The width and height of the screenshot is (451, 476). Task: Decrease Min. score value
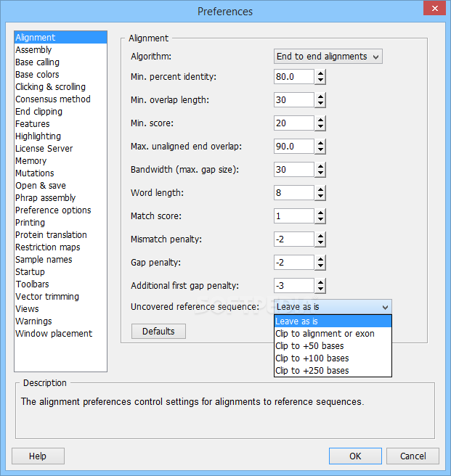pos(320,127)
